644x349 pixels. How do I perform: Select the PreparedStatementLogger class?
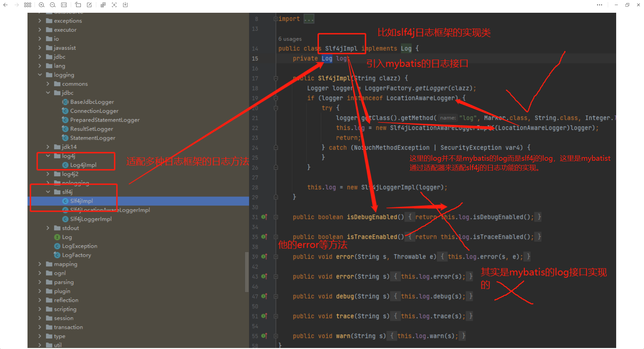105,120
